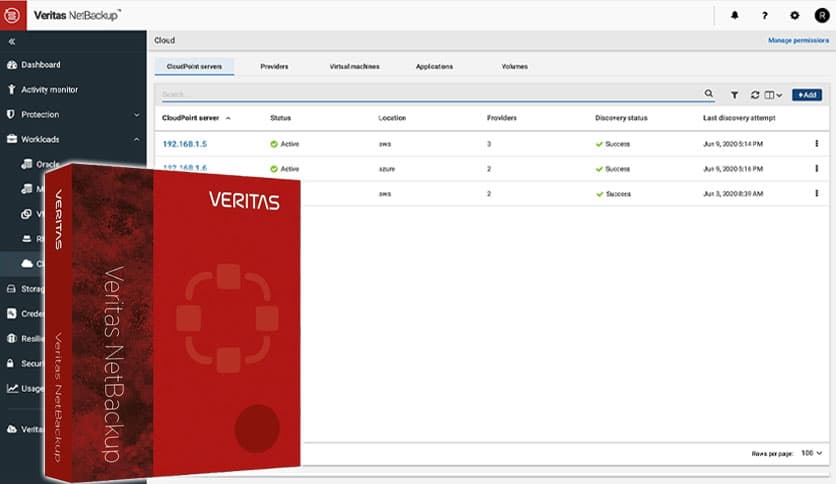The image size is (836, 484).
Task: Expand the Protection menu chevron
Action: (136, 115)
